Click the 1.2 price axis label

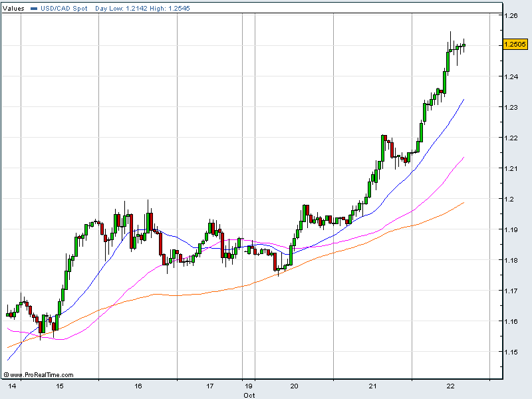point(509,199)
